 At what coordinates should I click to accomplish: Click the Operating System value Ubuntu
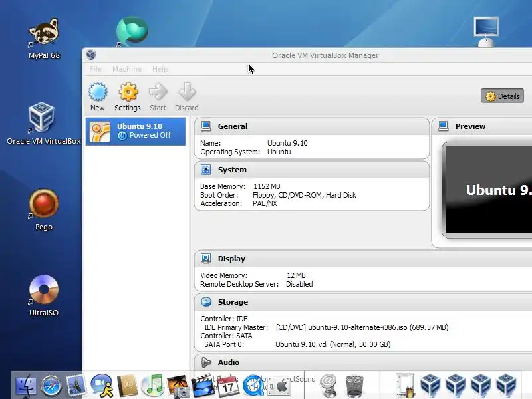(x=279, y=152)
